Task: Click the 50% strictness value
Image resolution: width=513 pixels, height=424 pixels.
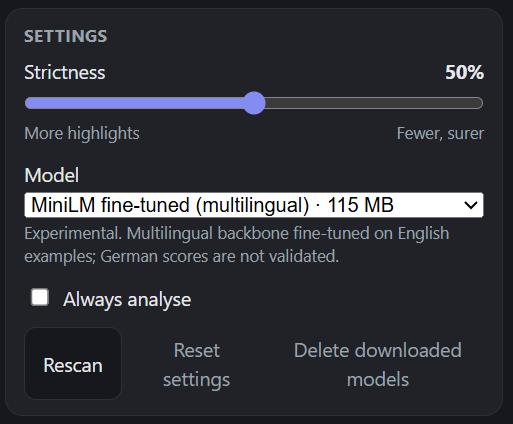Action: point(464,72)
